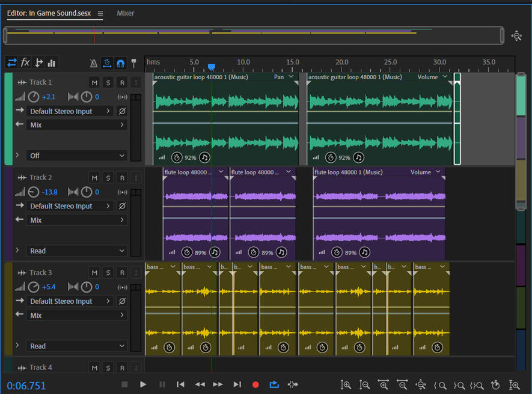Click the fx effects view icon
The width and height of the screenshot is (532, 394).
tap(25, 62)
